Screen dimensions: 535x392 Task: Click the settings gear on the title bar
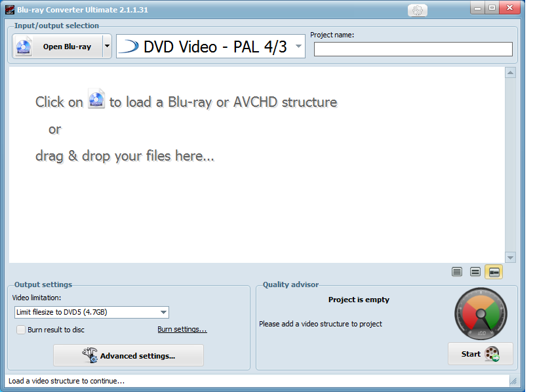pyautogui.click(x=416, y=10)
